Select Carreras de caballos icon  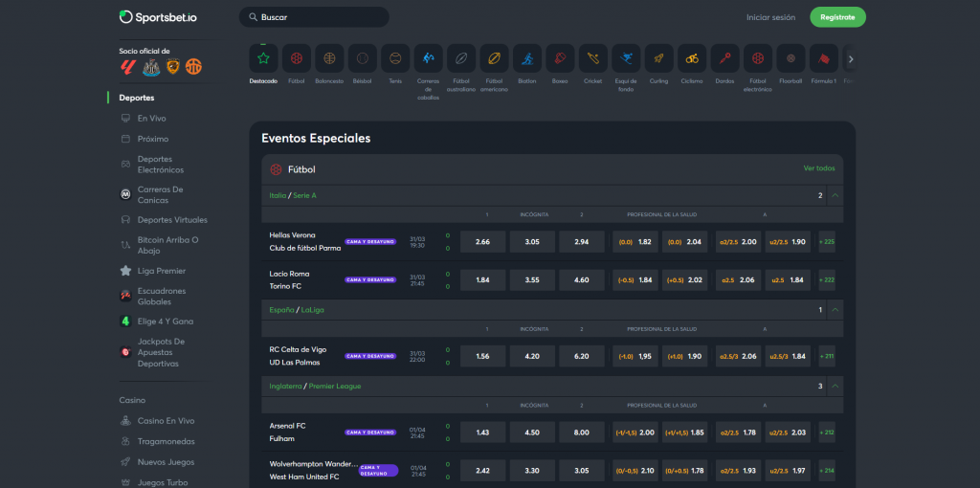[428, 58]
